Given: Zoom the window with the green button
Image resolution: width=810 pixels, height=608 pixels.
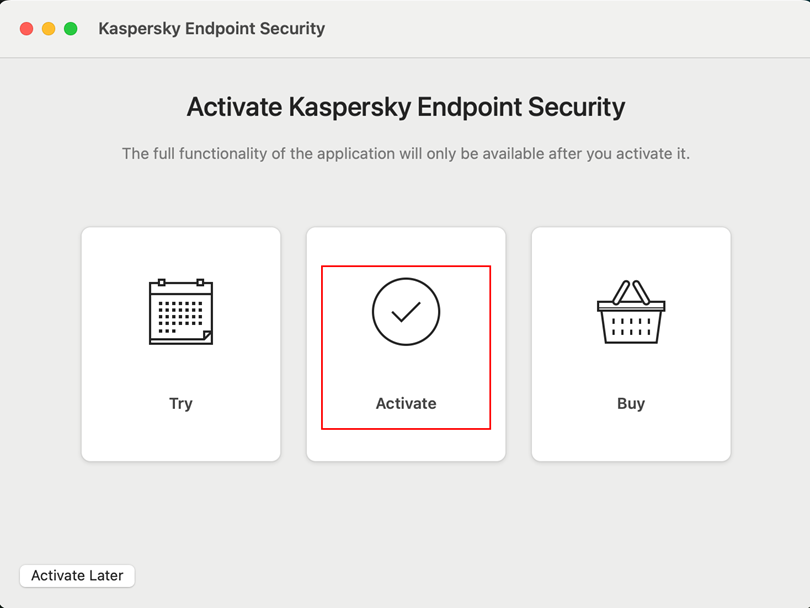Looking at the screenshot, I should [x=71, y=29].
